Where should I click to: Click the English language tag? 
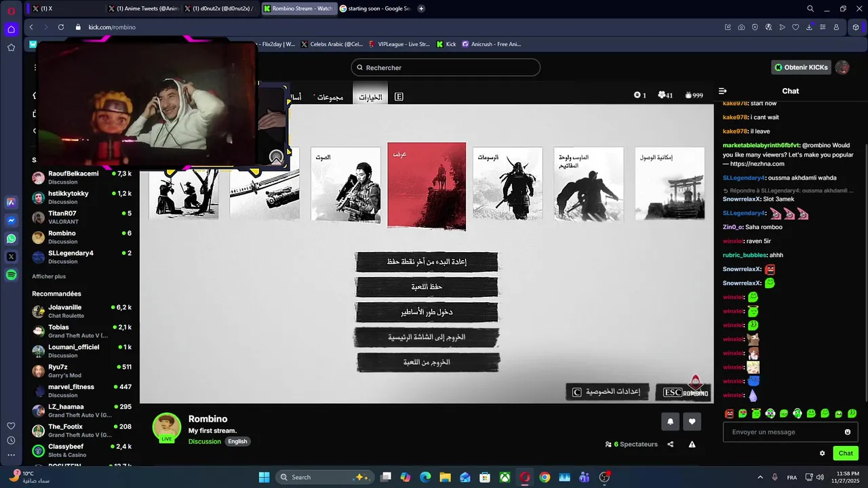tap(237, 441)
